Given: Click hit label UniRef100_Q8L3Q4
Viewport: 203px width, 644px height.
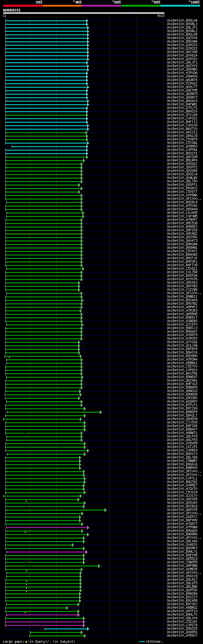Looking at the screenshot, I should 182,458.
